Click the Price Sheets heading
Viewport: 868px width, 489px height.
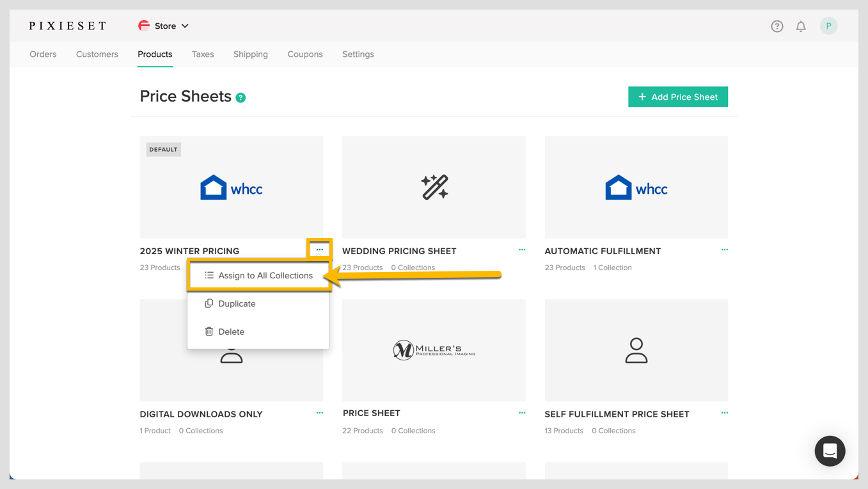click(185, 97)
